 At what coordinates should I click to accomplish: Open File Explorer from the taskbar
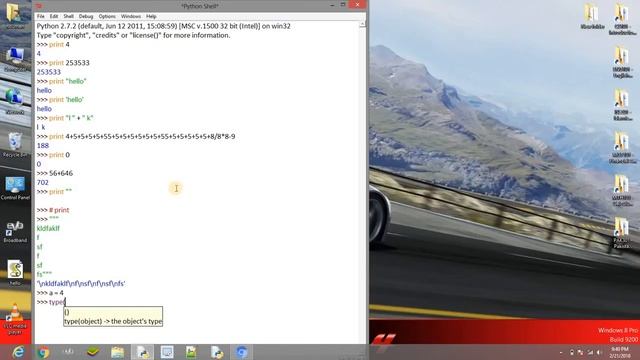[118, 352]
